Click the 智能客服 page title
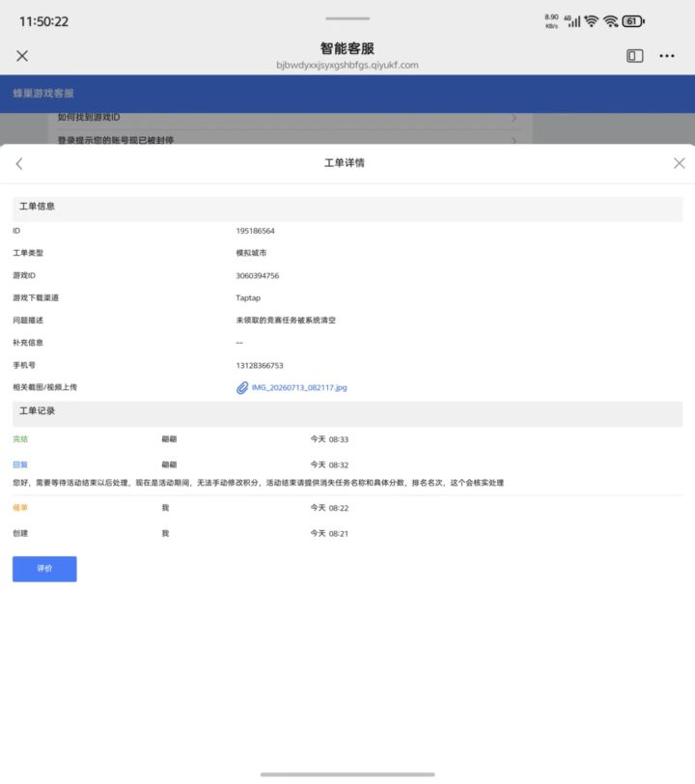Viewport: 695px width, 784px height. [347, 48]
